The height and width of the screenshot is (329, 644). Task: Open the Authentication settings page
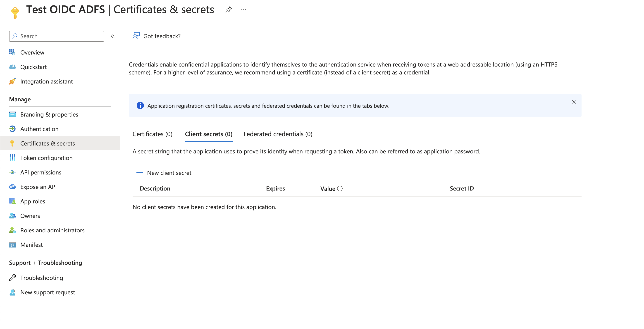point(39,129)
